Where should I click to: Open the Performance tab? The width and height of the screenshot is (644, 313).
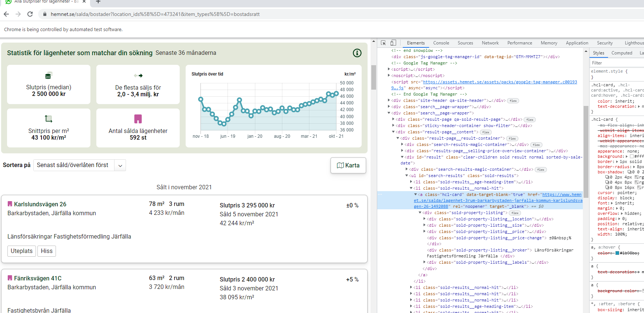point(519,43)
